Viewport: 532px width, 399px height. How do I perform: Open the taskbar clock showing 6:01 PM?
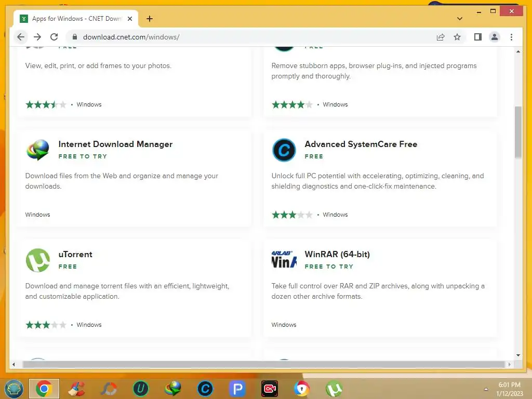coord(510,389)
